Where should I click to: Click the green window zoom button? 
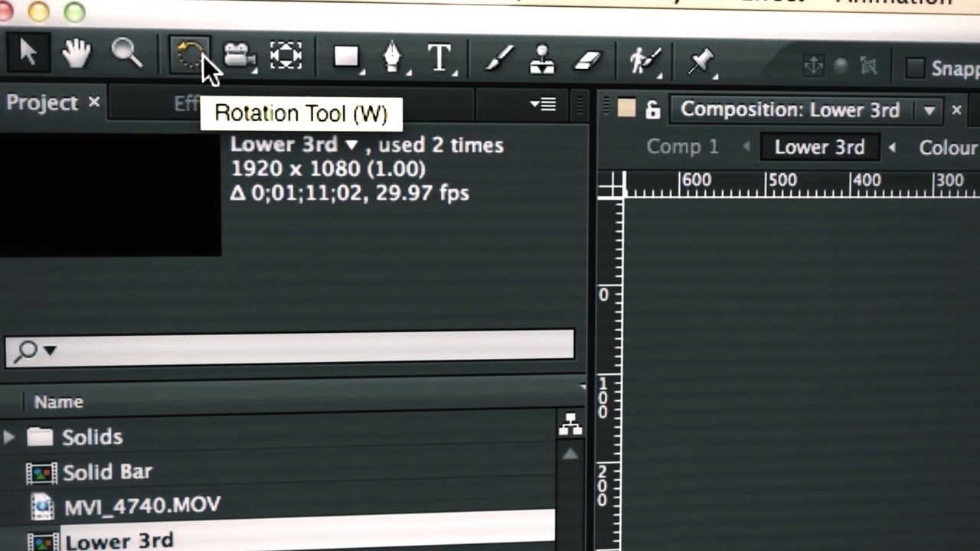74,10
